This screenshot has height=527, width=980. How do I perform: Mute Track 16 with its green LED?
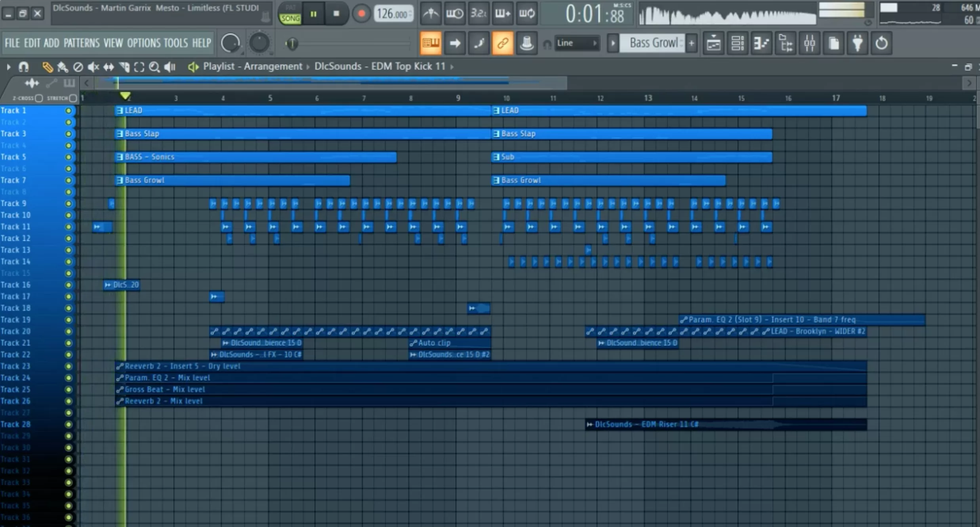point(68,285)
